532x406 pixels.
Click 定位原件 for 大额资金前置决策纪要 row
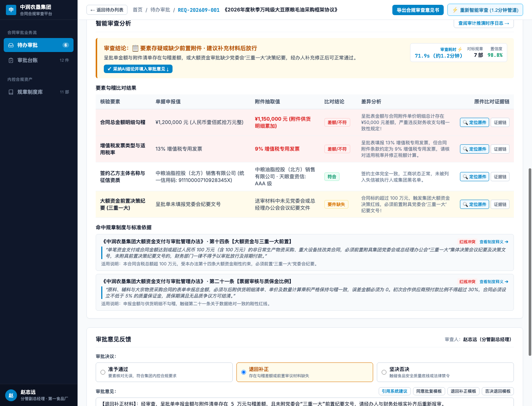pyautogui.click(x=474, y=204)
